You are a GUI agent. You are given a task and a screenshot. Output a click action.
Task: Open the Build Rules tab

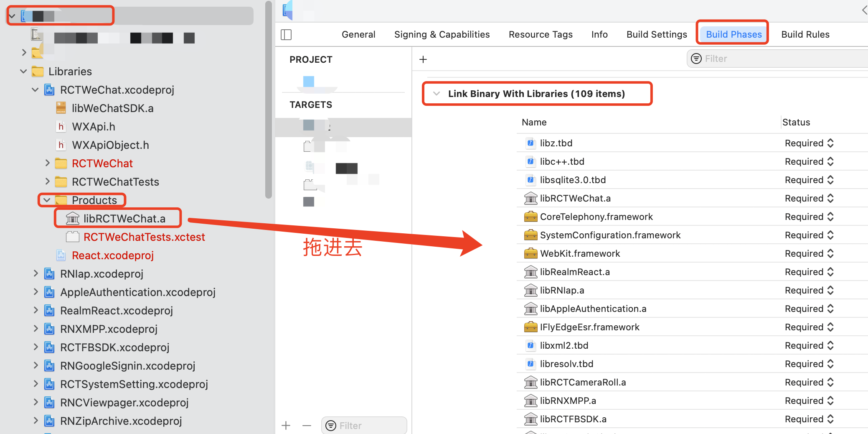(805, 34)
